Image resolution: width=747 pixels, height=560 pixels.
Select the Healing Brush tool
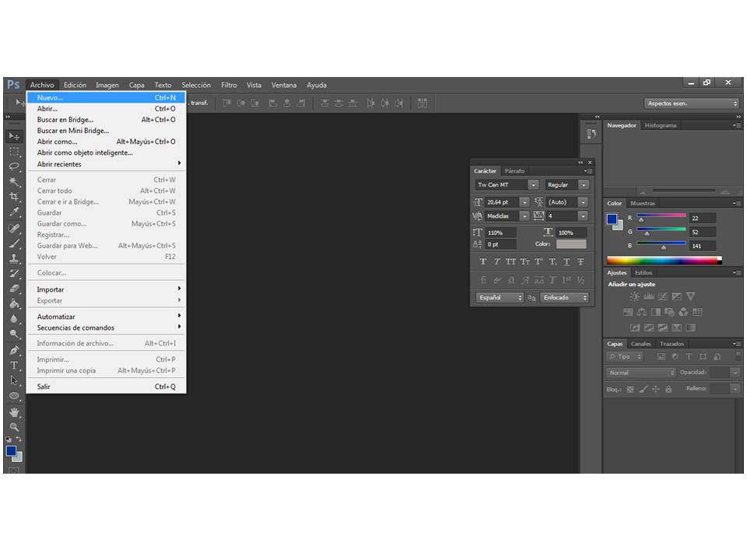(x=14, y=228)
